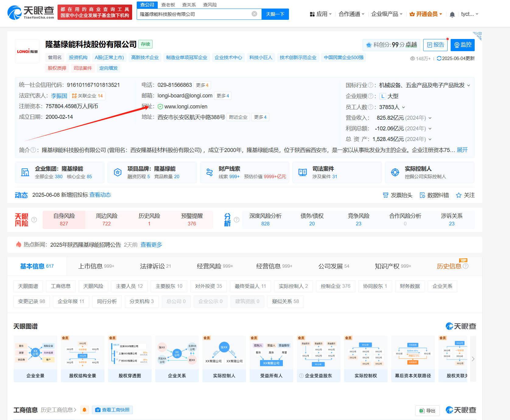Click the 附近企业 button
The width and height of the screenshot is (510, 420).
[x=238, y=117]
